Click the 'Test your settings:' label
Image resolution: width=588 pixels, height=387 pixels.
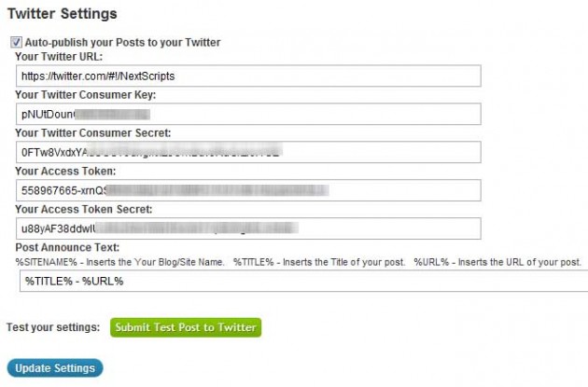pos(53,327)
